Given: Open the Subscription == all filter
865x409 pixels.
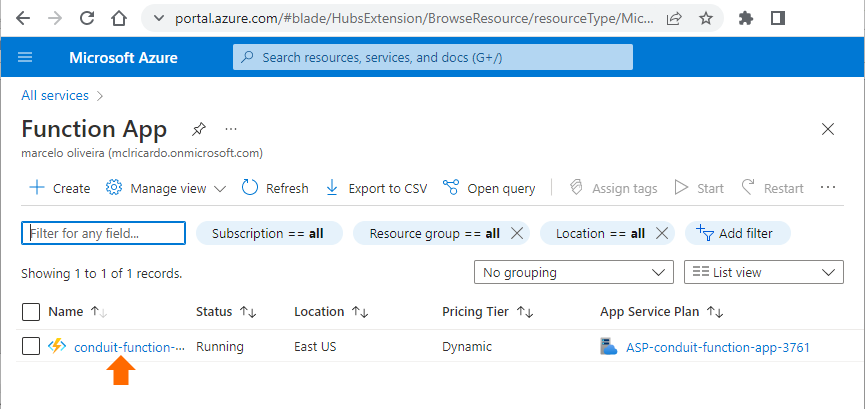Looking at the screenshot, I should [269, 233].
